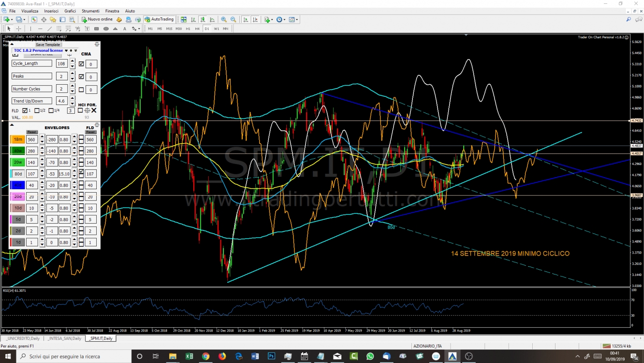
Task: Select the horizontal line tool
Action: (x=40, y=29)
